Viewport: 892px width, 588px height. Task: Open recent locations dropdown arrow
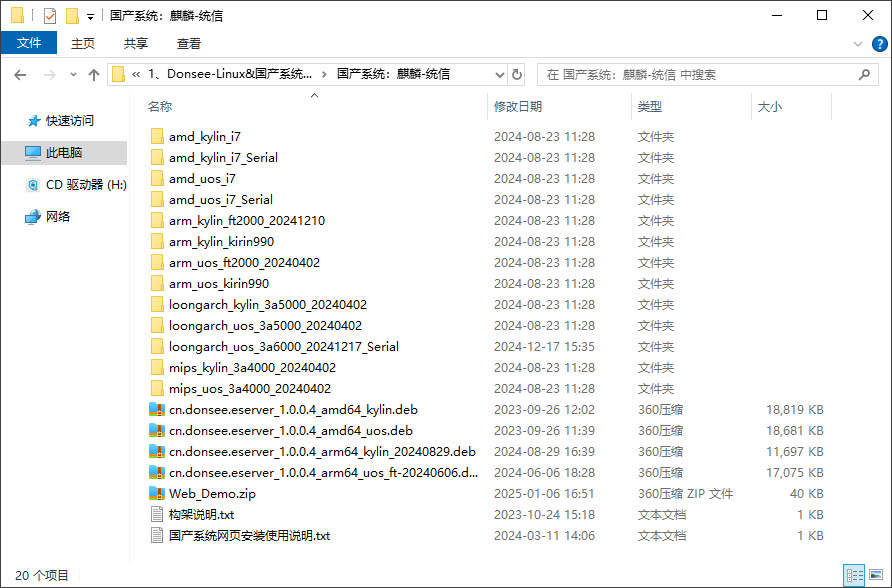(x=73, y=74)
